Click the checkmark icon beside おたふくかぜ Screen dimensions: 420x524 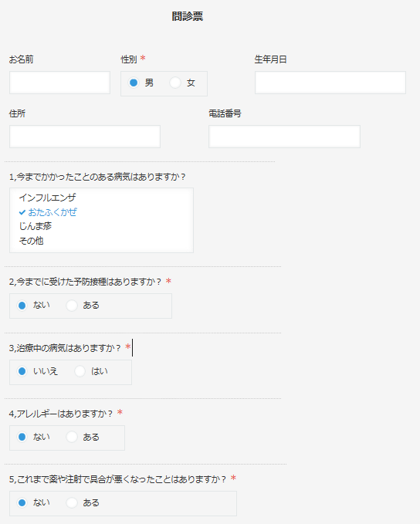[x=22, y=212]
